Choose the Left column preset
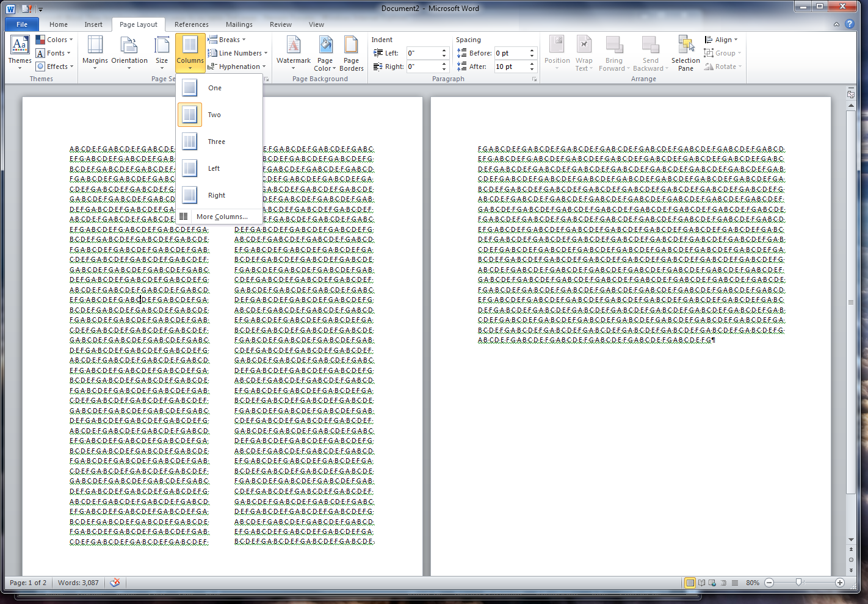This screenshot has width=868, height=604. point(220,168)
